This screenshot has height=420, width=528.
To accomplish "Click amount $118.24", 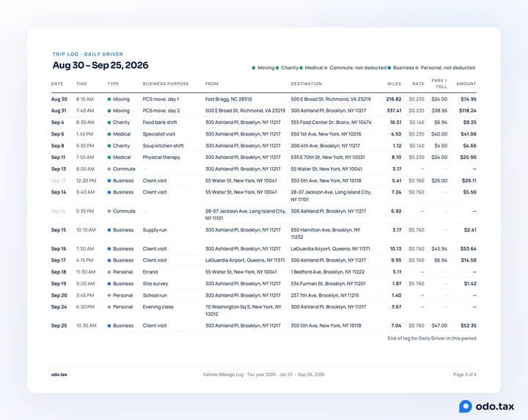I will [467, 111].
